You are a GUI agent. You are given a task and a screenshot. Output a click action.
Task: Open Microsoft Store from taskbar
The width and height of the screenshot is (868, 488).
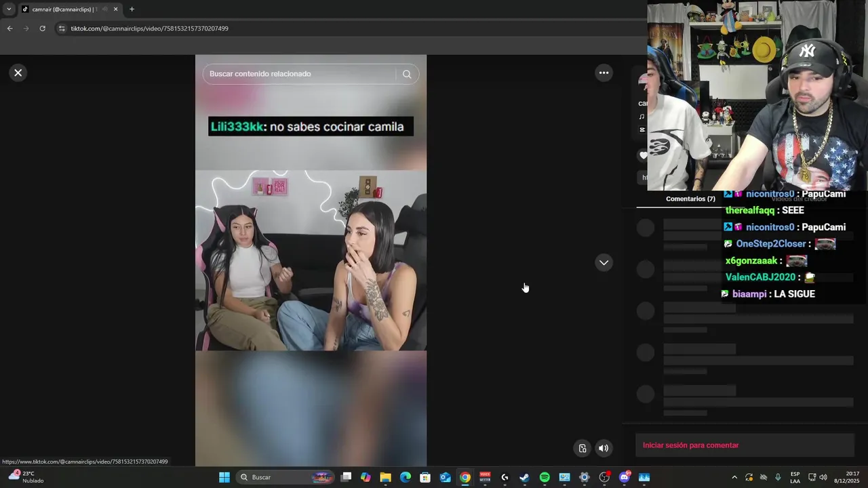point(425,477)
